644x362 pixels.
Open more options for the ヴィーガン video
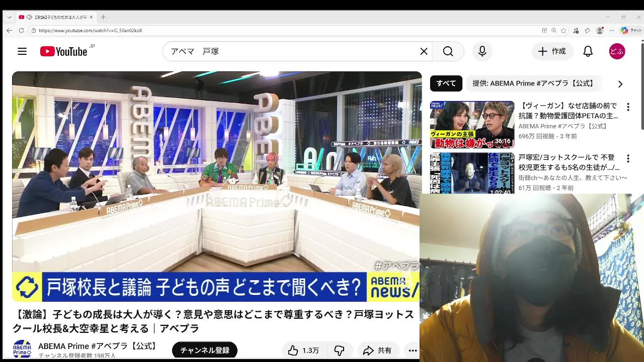coord(627,107)
